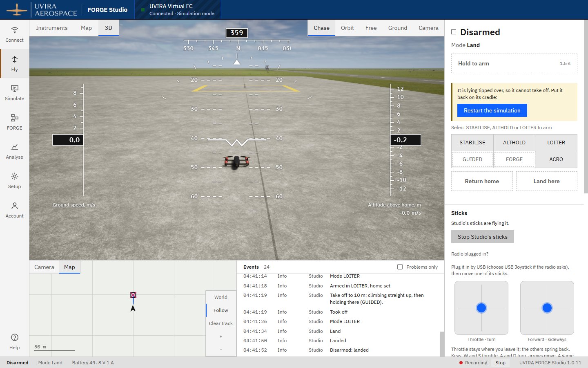Click the Return home button
The width and height of the screenshot is (588, 368).
click(x=482, y=181)
